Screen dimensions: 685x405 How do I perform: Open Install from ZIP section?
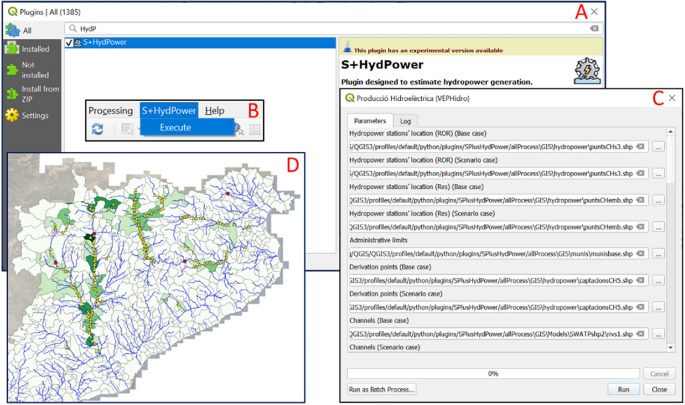click(x=34, y=95)
